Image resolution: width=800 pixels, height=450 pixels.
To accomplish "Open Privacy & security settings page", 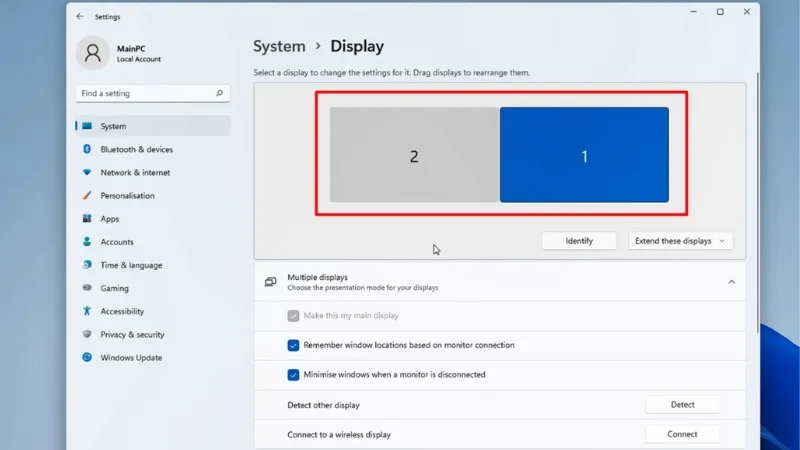I will 132,335.
